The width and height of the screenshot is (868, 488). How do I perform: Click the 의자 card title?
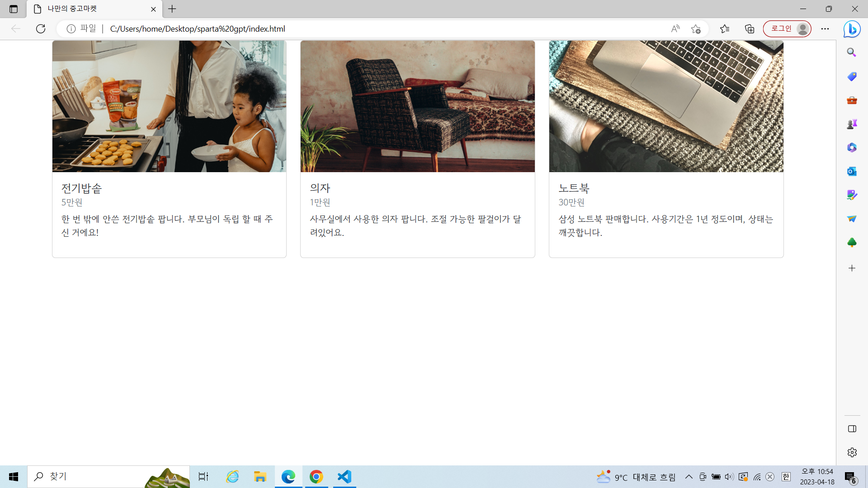(320, 188)
